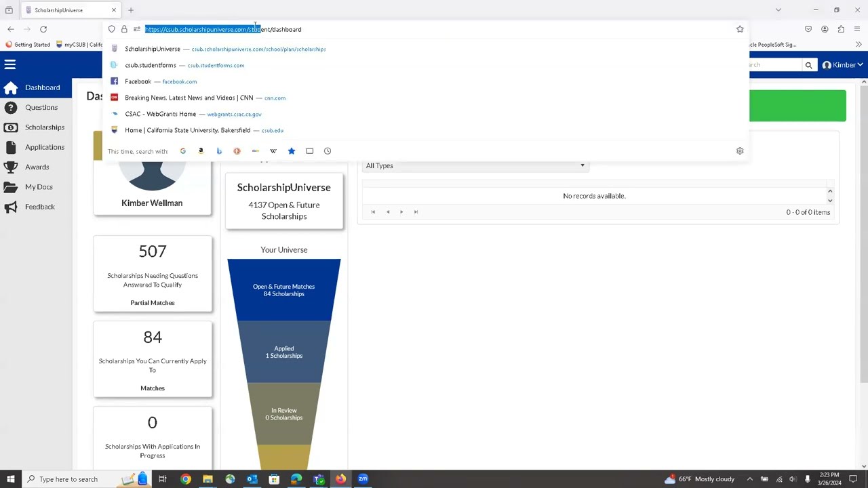Select CSAC WebGrants Home suggestion
The width and height of the screenshot is (868, 488).
[x=426, y=114]
